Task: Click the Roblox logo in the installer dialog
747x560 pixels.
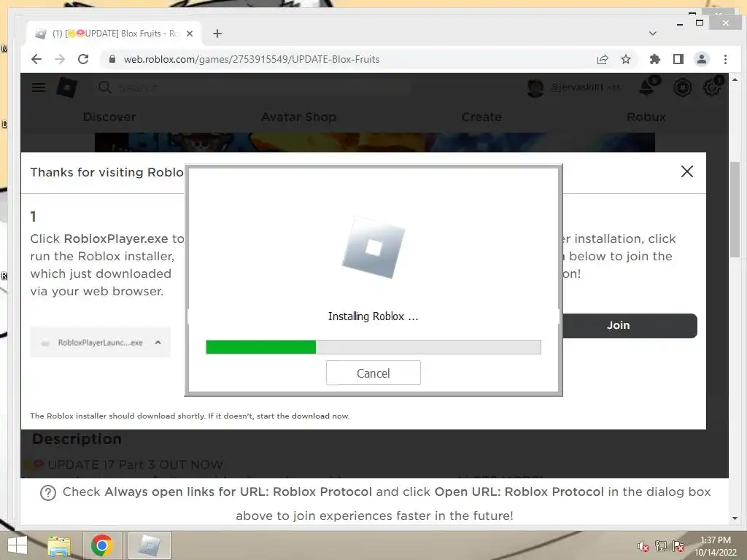Action: tap(373, 248)
